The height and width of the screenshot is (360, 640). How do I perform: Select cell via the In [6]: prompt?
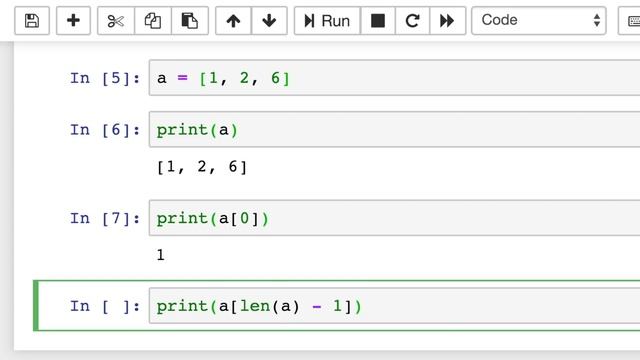pos(105,130)
